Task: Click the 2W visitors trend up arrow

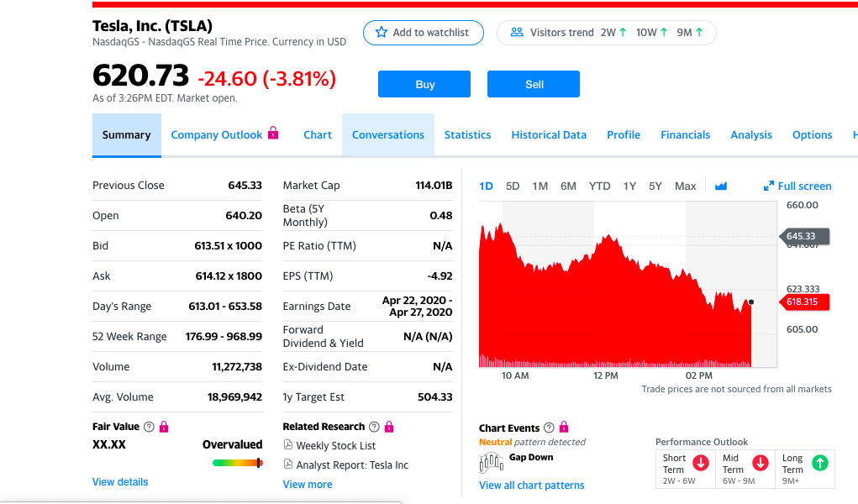Action: tap(623, 32)
